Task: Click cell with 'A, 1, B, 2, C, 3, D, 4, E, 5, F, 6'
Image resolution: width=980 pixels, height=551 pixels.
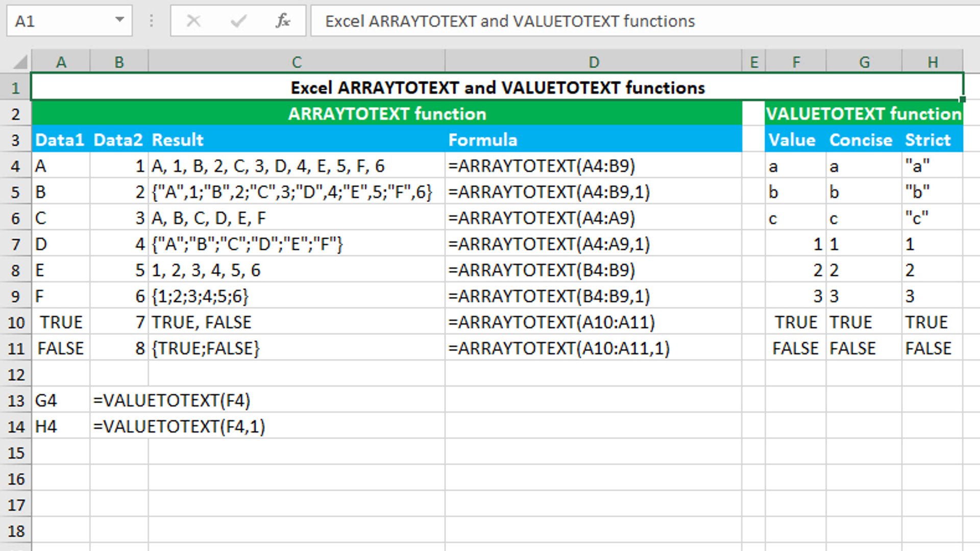Action: point(297,166)
